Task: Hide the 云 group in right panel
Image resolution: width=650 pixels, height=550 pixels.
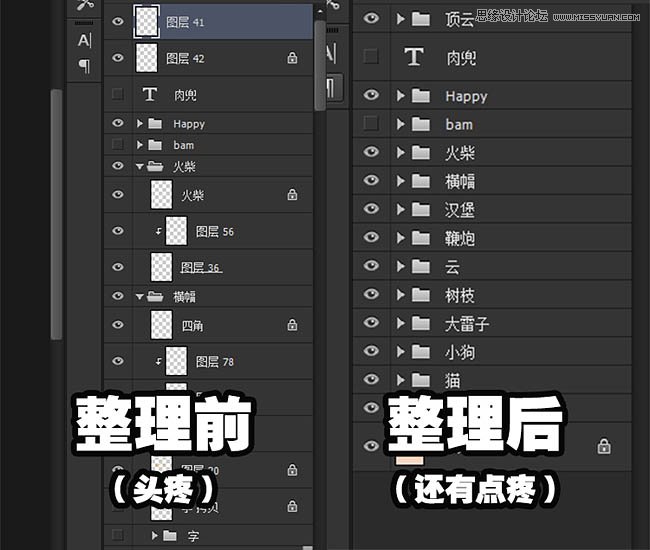Action: (x=371, y=265)
